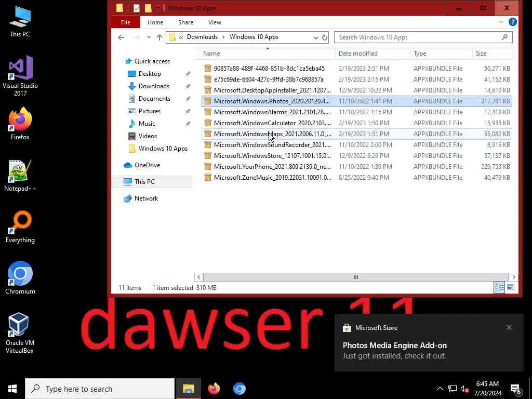Open Explorer Help question mark icon

pyautogui.click(x=513, y=22)
